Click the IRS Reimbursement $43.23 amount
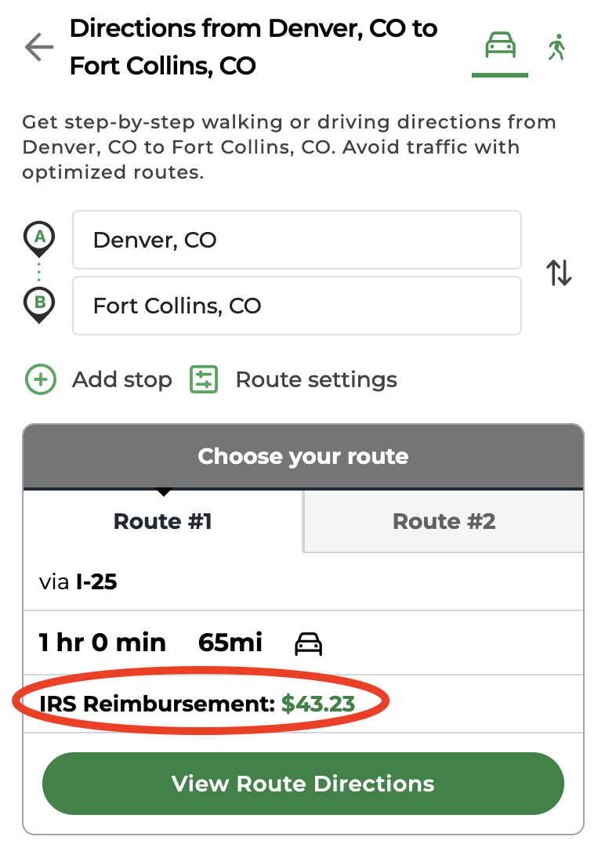This screenshot has width=616, height=851. [x=318, y=704]
